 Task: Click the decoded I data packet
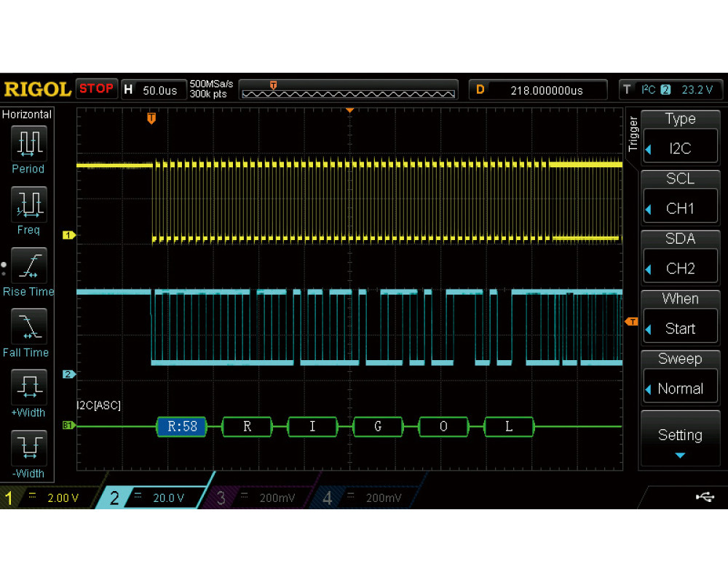pos(312,426)
